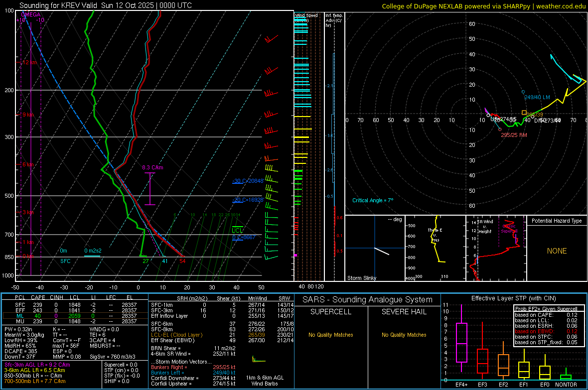The height and width of the screenshot is (390, 588).
Task: Click the 'Effective Layer STP (with CIN)' title
Action: (513, 298)
